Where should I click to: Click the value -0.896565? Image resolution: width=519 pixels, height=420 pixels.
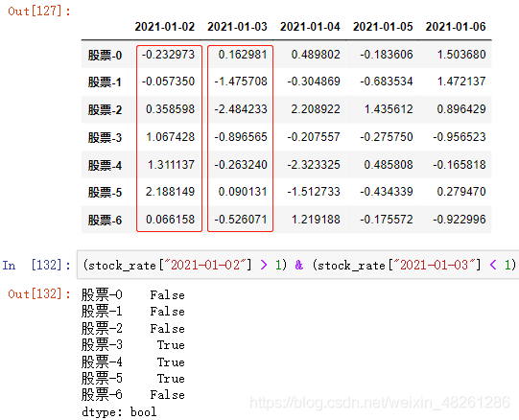point(241,137)
